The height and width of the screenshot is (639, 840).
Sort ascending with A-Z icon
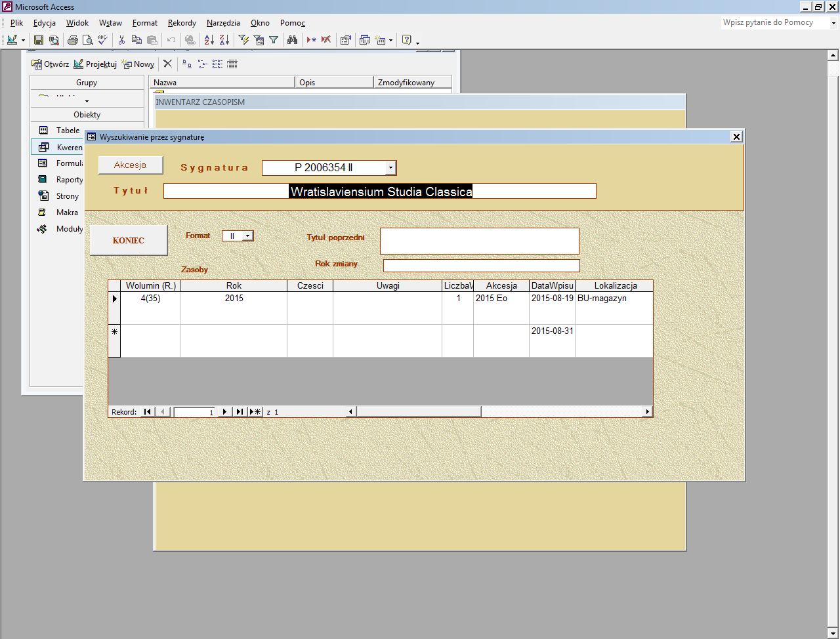pos(209,40)
